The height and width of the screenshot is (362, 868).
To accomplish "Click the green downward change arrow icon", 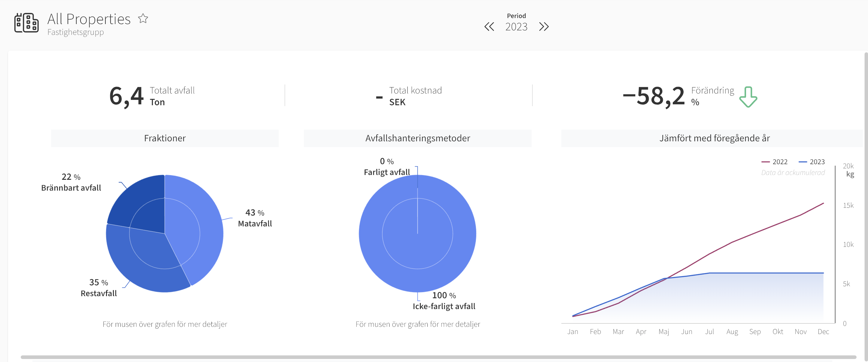I will point(748,97).
